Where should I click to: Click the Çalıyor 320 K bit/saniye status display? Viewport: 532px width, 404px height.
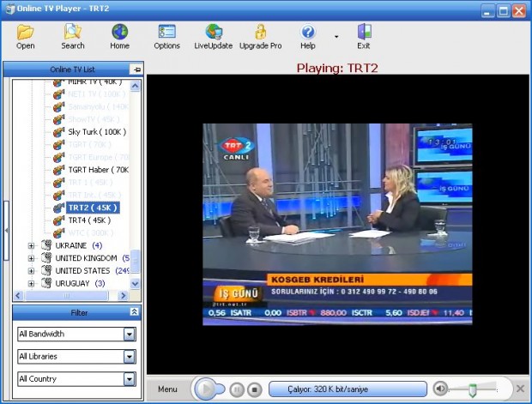pos(348,389)
